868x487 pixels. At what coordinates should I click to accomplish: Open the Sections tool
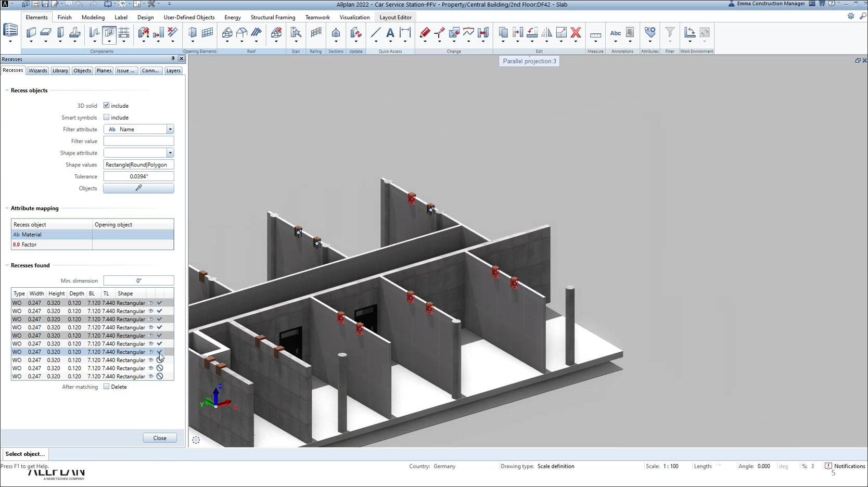(336, 32)
